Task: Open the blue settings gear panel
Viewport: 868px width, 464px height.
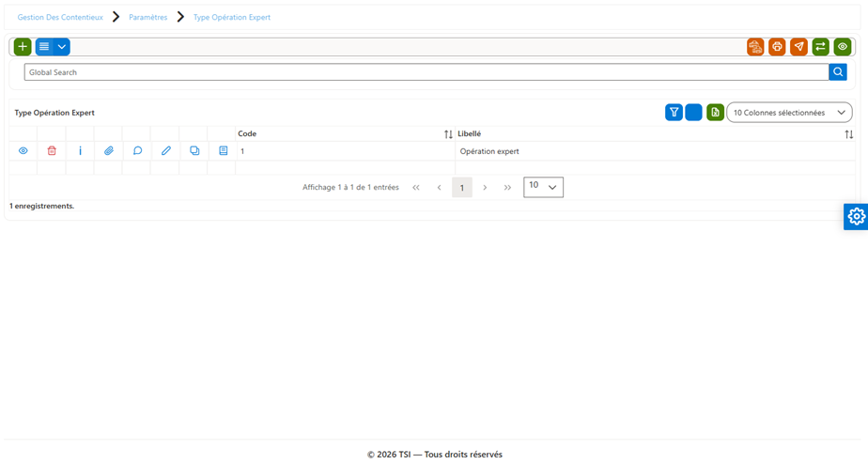Action: (x=857, y=216)
